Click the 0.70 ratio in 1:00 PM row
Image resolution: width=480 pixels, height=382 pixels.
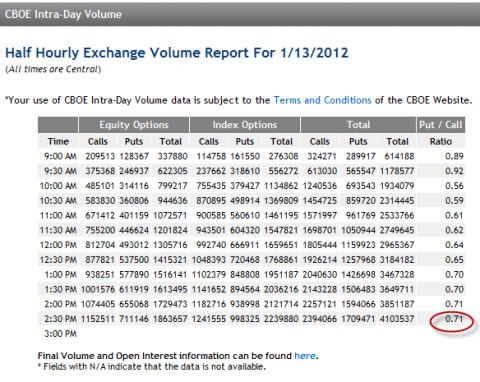point(454,275)
